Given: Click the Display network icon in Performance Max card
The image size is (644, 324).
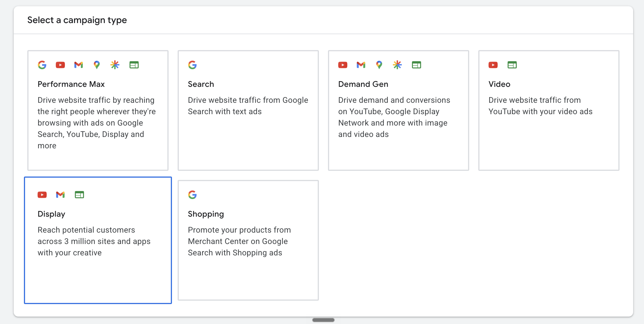Looking at the screenshot, I should click(134, 65).
